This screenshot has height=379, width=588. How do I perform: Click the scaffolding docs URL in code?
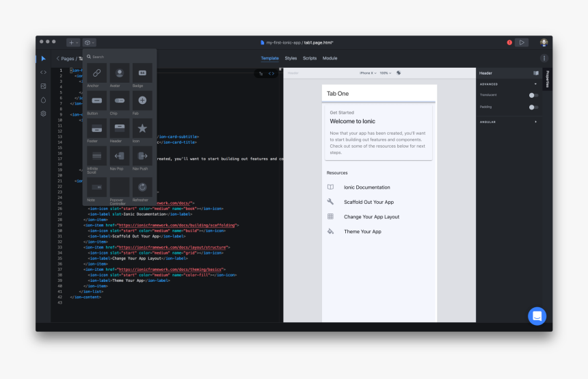click(x=177, y=225)
